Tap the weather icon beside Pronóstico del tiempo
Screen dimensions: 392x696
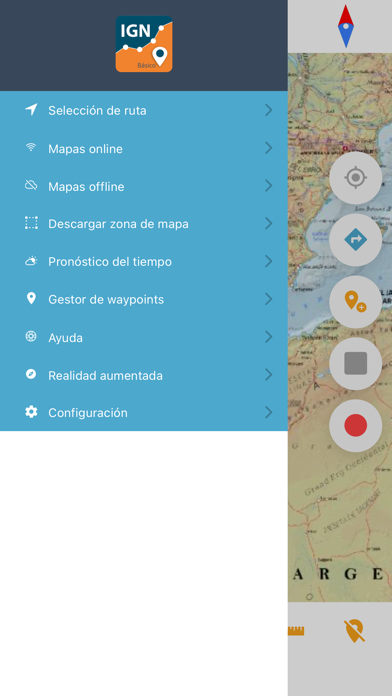tap(31, 261)
